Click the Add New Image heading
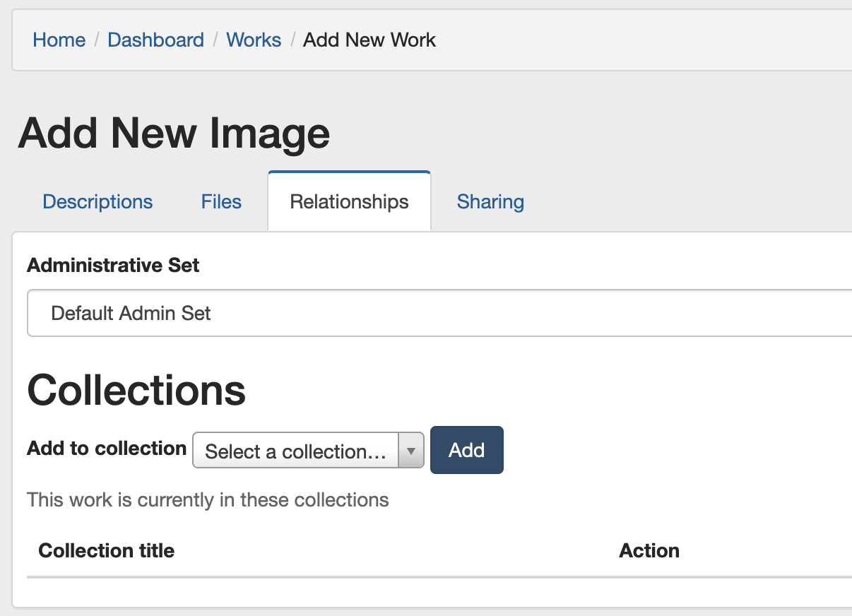The width and height of the screenshot is (852, 616). click(174, 133)
